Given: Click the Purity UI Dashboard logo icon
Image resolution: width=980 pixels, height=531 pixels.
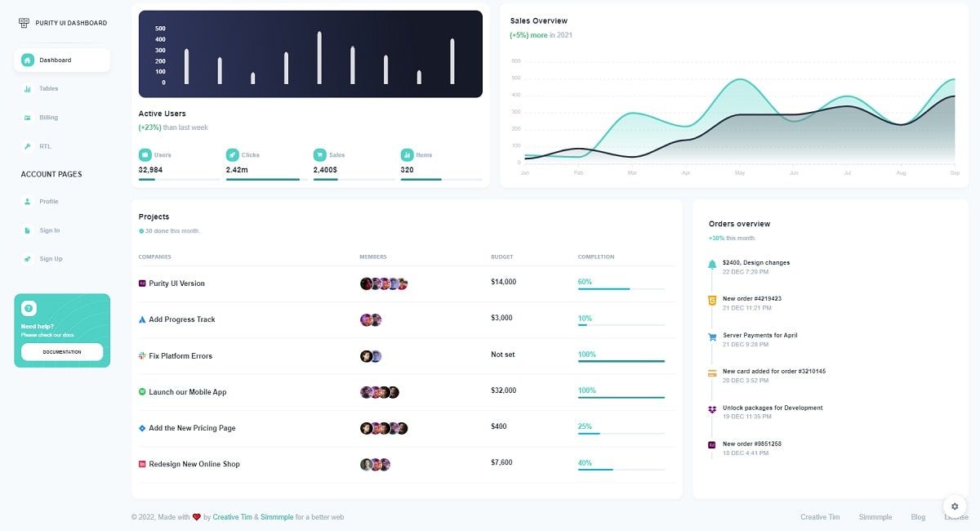Looking at the screenshot, I should pyautogui.click(x=22, y=23).
